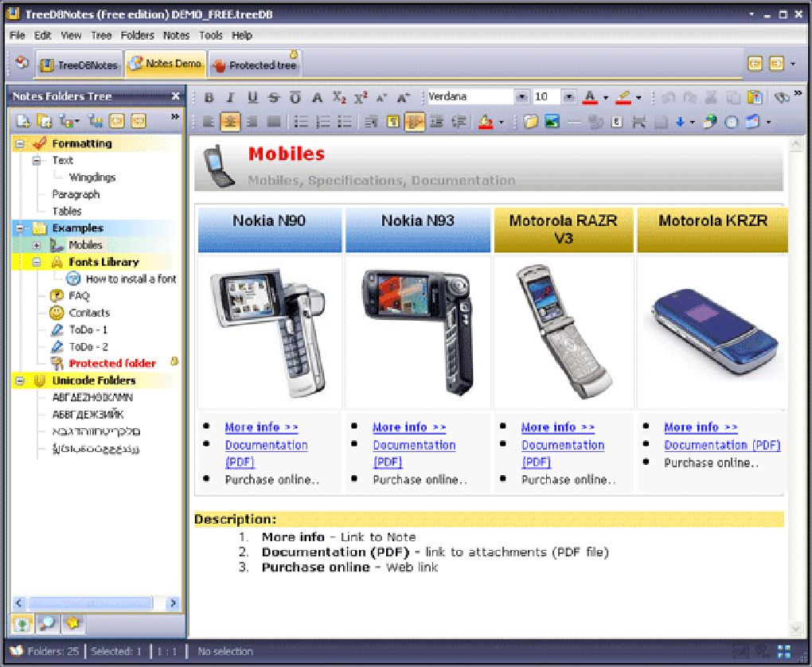Collapse the Examples folder node
The width and height of the screenshot is (812, 667).
pyautogui.click(x=20, y=228)
